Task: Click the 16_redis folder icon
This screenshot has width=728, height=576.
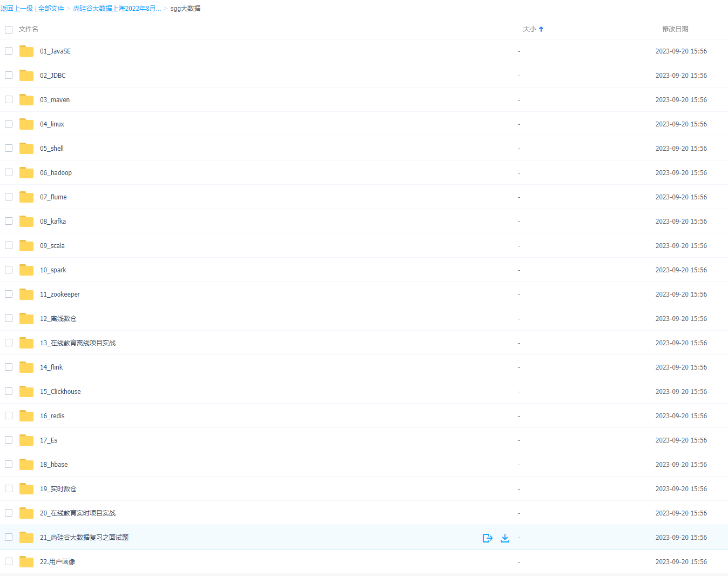Action: [x=26, y=416]
